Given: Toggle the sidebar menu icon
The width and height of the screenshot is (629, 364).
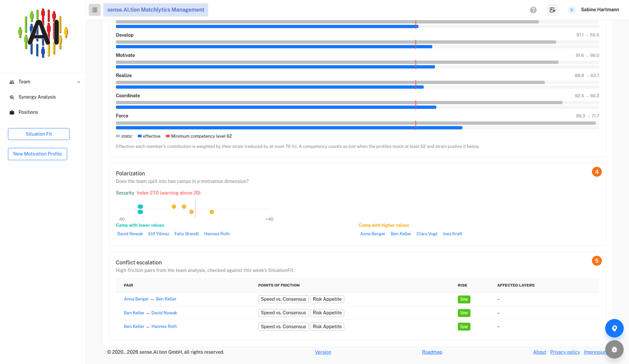Looking at the screenshot, I should pyautogui.click(x=95, y=10).
